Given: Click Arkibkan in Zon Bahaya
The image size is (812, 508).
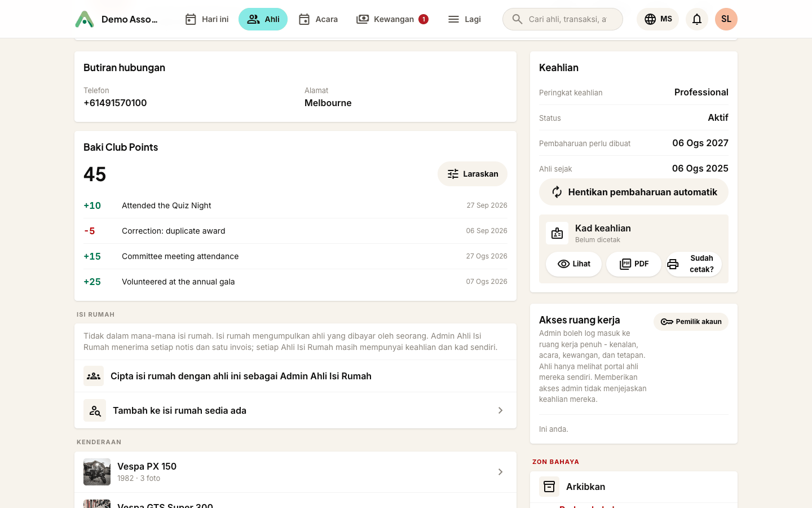Looking at the screenshot, I should [x=634, y=487].
